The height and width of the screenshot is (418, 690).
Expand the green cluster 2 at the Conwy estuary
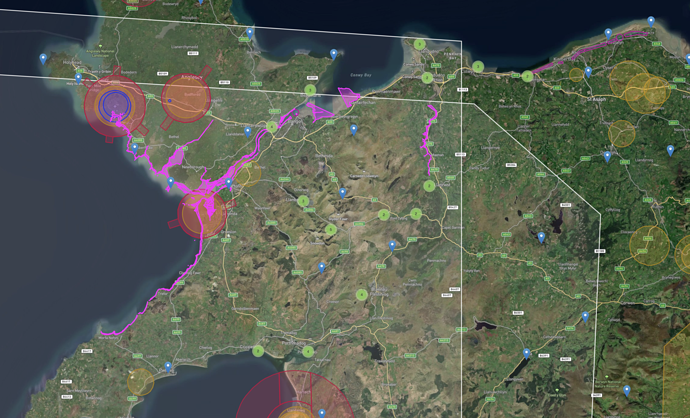pos(427,78)
